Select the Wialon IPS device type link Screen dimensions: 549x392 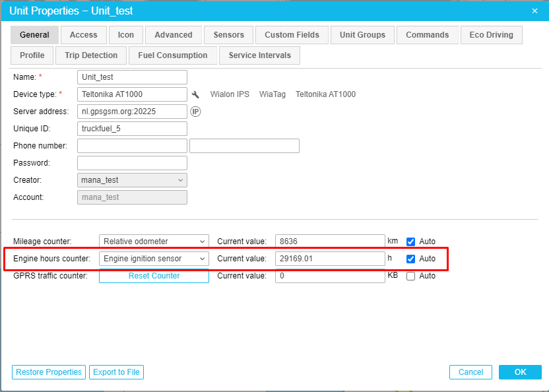point(230,94)
